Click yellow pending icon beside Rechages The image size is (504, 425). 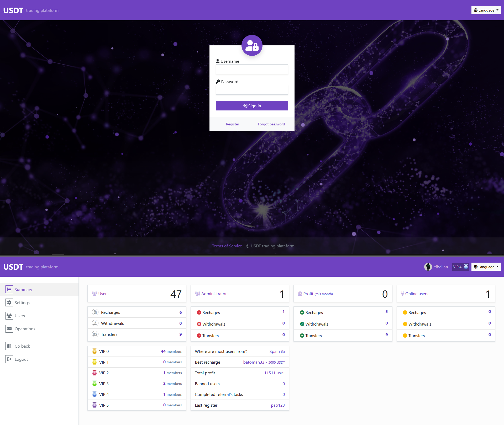click(405, 312)
